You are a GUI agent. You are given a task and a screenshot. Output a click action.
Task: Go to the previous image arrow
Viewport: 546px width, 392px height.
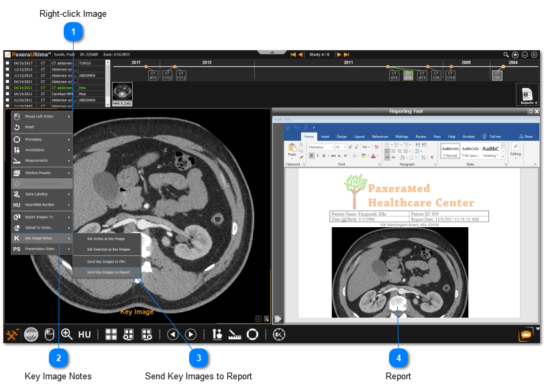coord(172,334)
